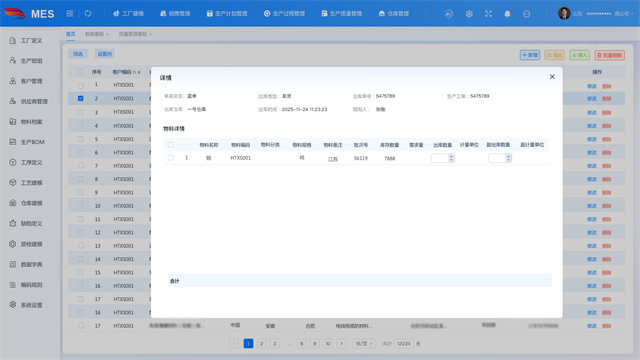Image resolution: width=640 pixels, height=360 pixels.
Task: Open 工艺建模 in the sidebar
Action: [27, 183]
